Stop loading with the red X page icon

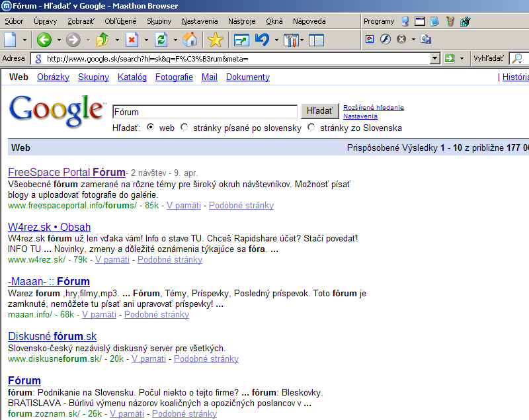[132, 40]
